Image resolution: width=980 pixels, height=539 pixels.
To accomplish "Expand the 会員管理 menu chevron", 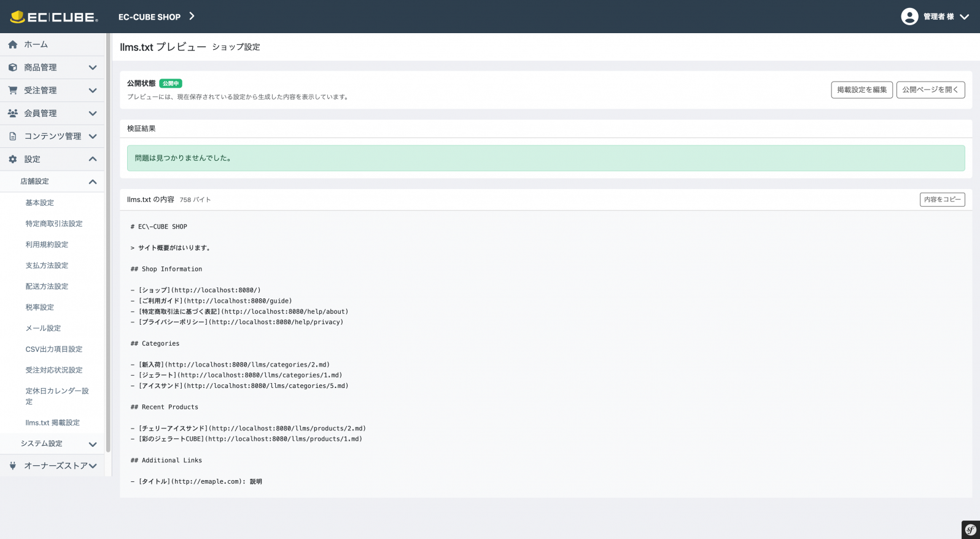I will (x=93, y=113).
